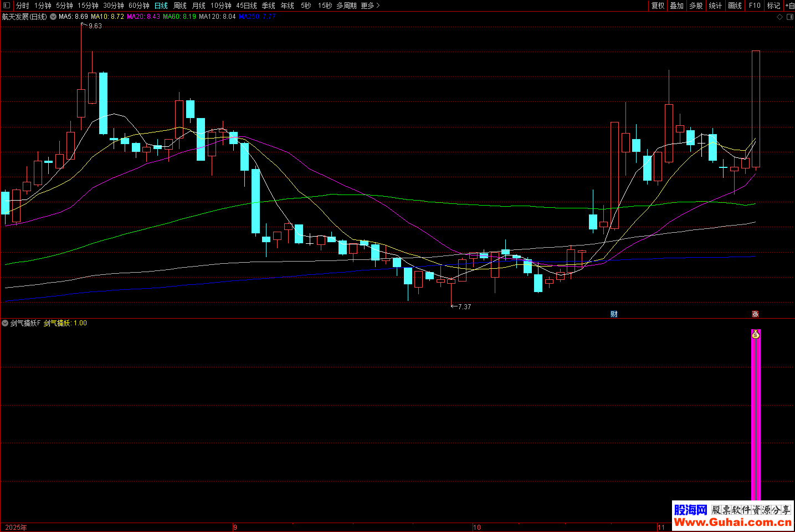Click the MA250 blue label
This screenshot has height=532, width=795.
[x=257, y=17]
